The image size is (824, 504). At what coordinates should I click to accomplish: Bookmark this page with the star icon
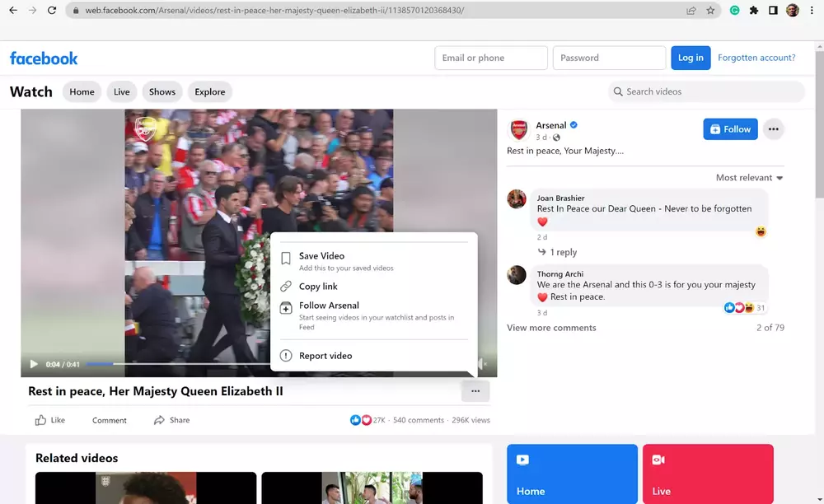[710, 10]
